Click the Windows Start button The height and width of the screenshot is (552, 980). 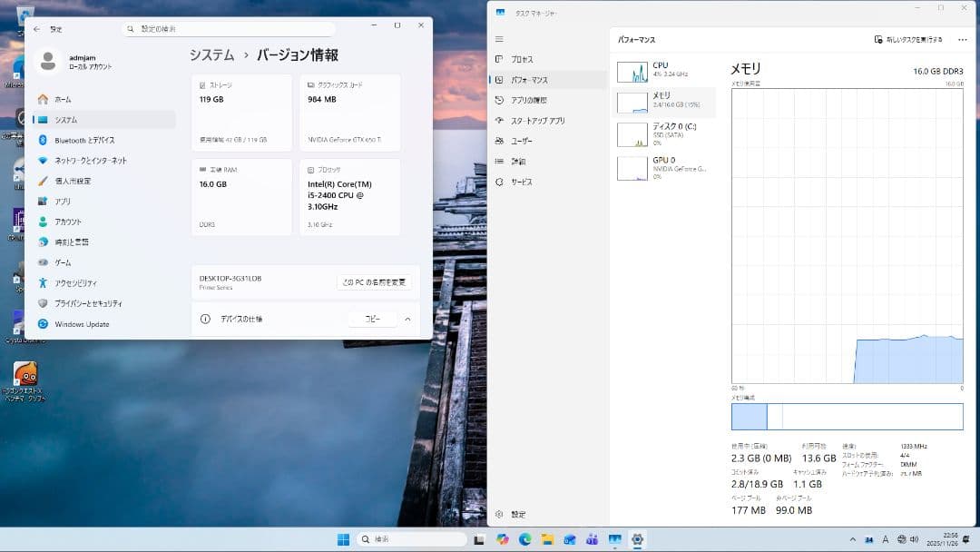(343, 538)
